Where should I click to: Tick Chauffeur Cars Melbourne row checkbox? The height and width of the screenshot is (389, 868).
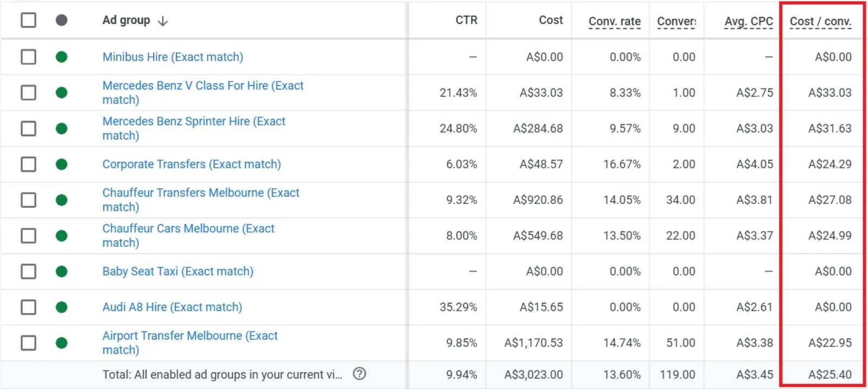[x=28, y=235]
